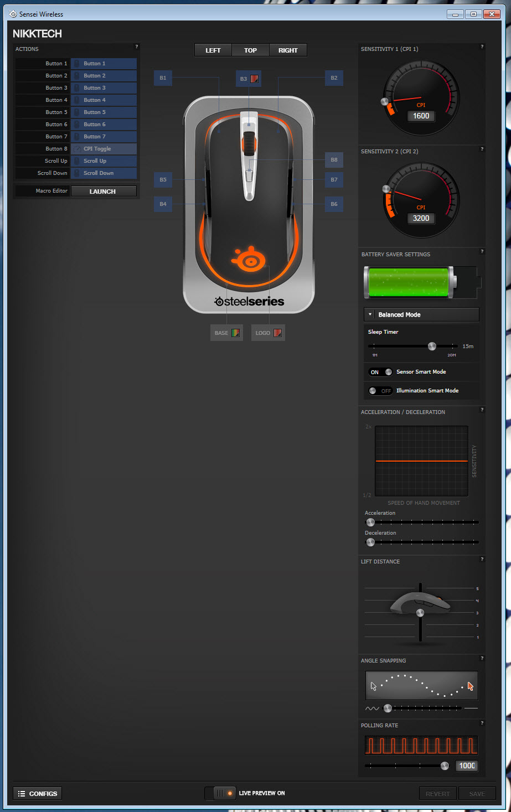This screenshot has width=511, height=812.
Task: Open the CONFIGS list
Action: pyautogui.click(x=38, y=794)
